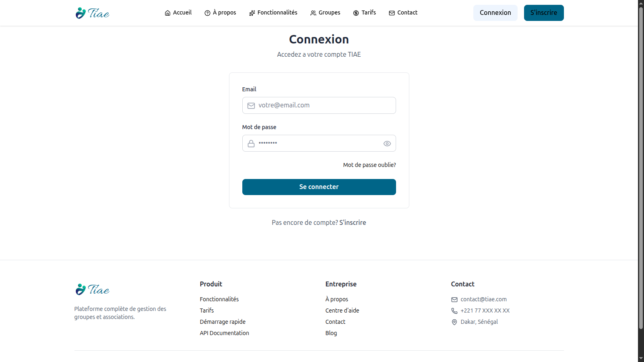This screenshot has height=362, width=644.
Task: Toggle password visibility with the eye icon
Action: tap(387, 144)
